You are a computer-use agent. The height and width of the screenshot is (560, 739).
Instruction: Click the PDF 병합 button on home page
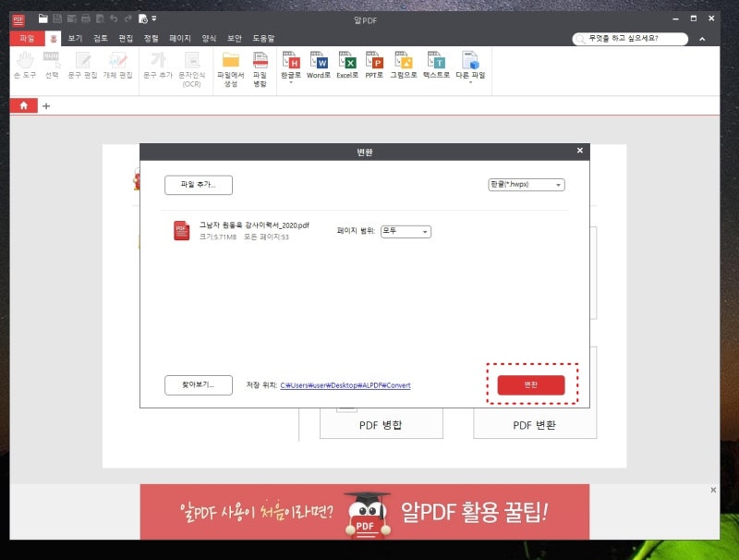coord(382,425)
